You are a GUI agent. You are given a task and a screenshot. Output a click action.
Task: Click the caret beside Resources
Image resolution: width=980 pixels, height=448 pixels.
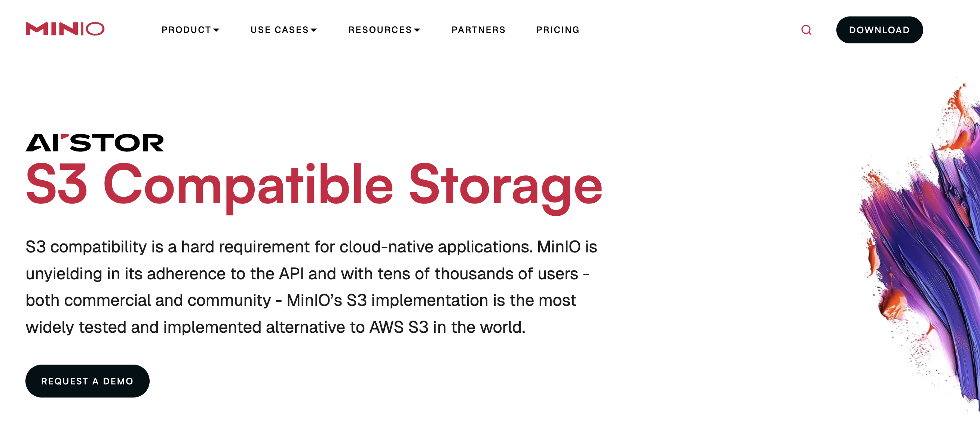[417, 30]
